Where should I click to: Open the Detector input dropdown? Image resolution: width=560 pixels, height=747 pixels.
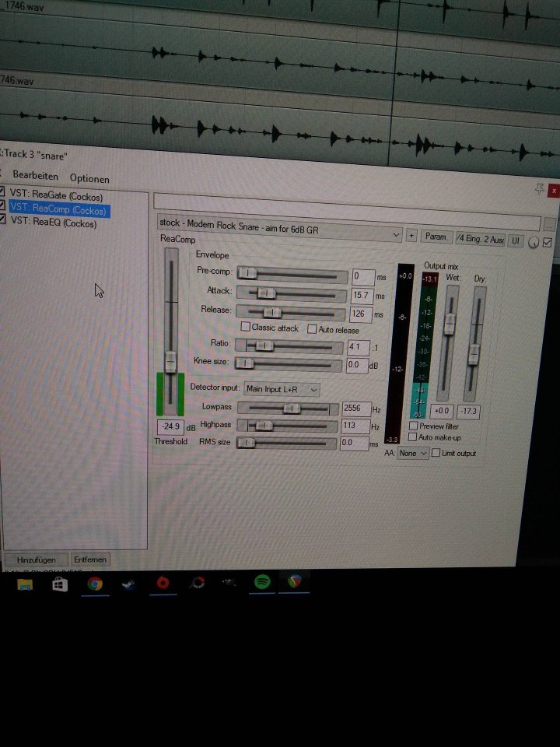(282, 389)
